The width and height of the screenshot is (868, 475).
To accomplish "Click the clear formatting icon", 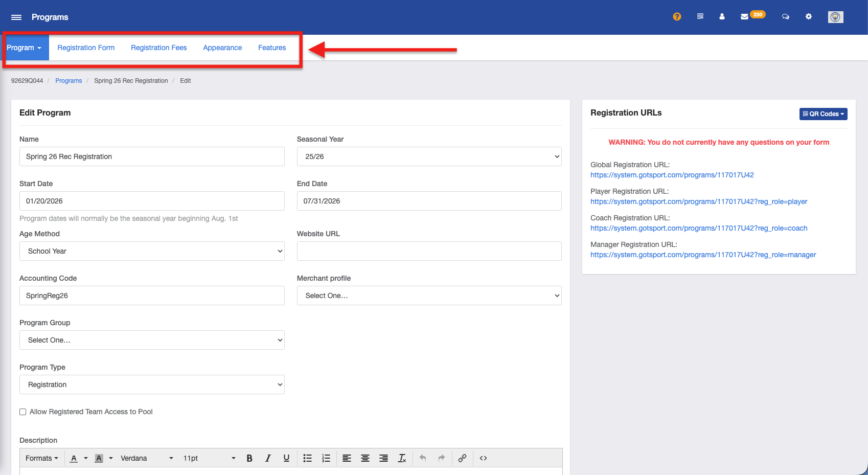I will [x=402, y=458].
